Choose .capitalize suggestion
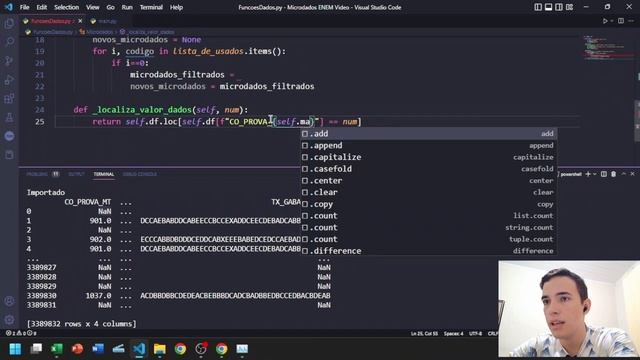This screenshot has height=360, width=640. pyautogui.click(x=429, y=157)
